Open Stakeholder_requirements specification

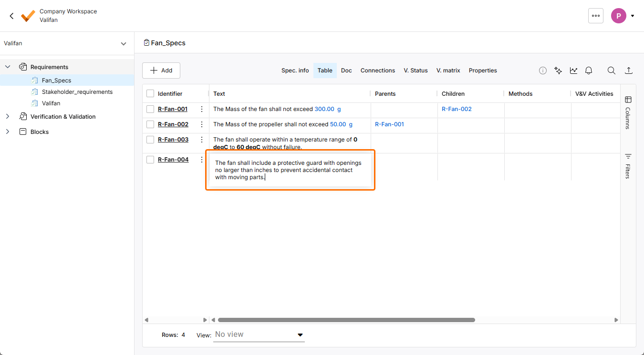tap(77, 92)
